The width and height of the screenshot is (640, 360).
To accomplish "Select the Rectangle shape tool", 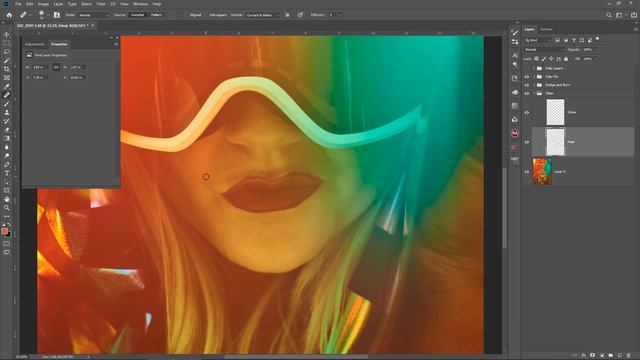I will (7, 190).
